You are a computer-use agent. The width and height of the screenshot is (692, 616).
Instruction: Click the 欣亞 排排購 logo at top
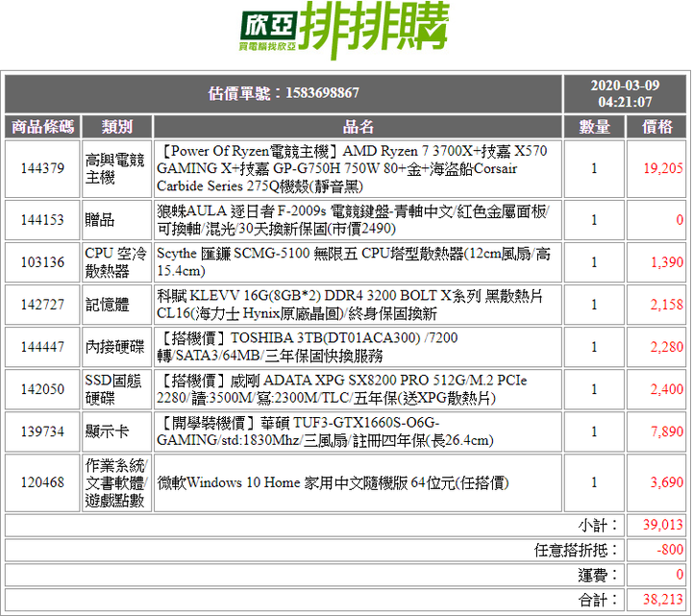(344, 30)
